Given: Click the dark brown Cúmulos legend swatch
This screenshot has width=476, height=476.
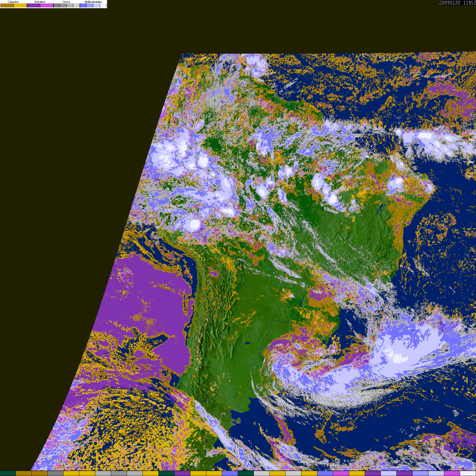Looking at the screenshot, I should tap(7, 5).
